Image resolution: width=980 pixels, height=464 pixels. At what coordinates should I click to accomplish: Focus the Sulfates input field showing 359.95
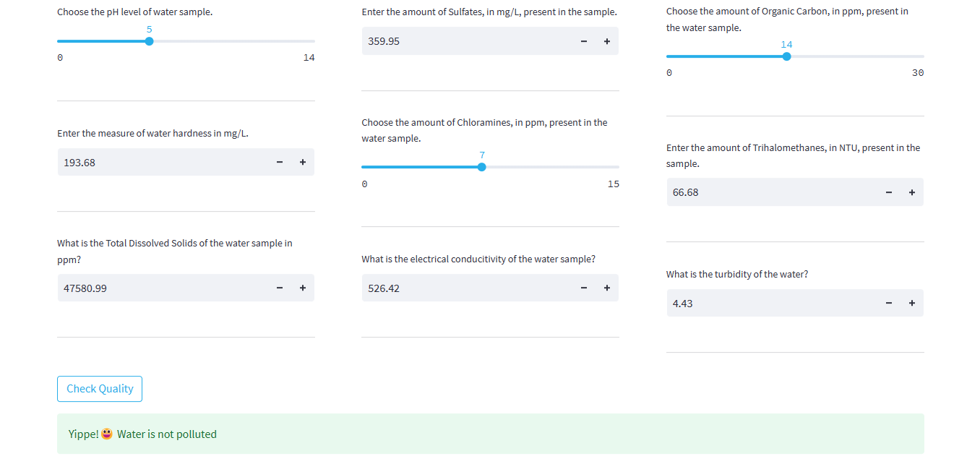tap(467, 41)
